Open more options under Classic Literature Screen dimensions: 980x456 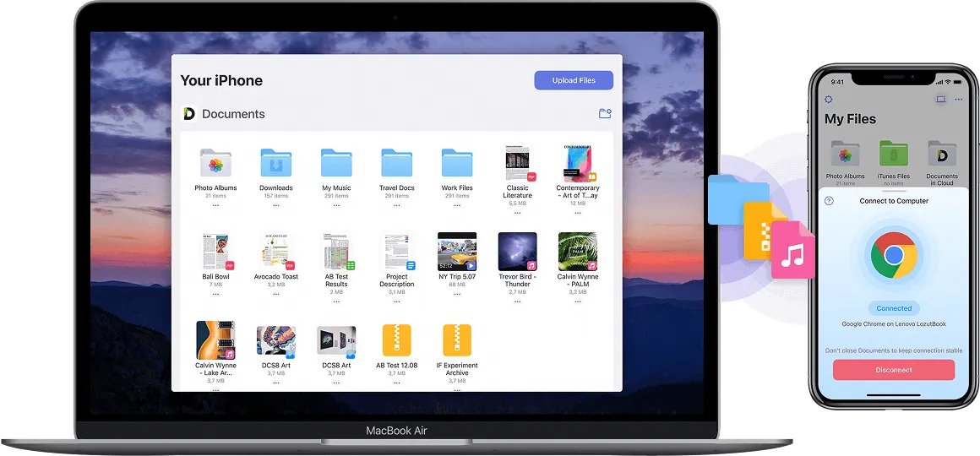(518, 213)
